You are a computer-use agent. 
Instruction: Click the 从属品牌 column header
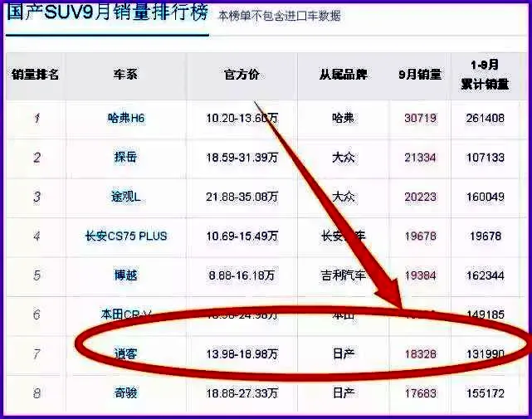click(344, 75)
